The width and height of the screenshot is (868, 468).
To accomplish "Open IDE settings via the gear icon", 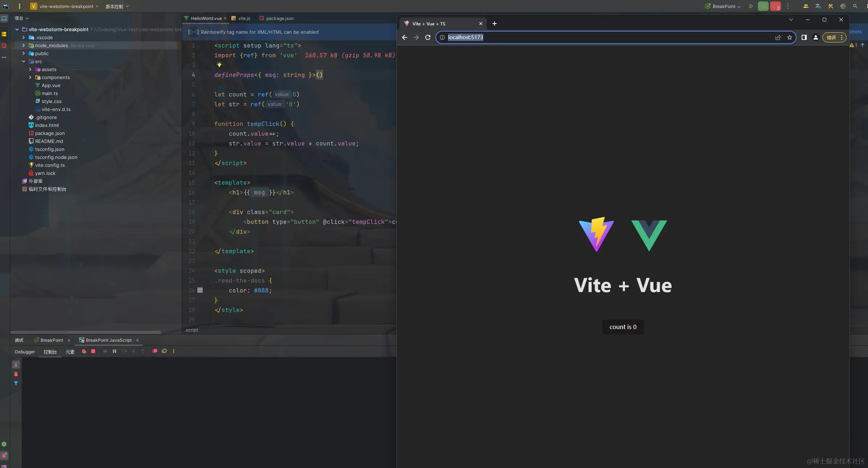I will pos(4,444).
